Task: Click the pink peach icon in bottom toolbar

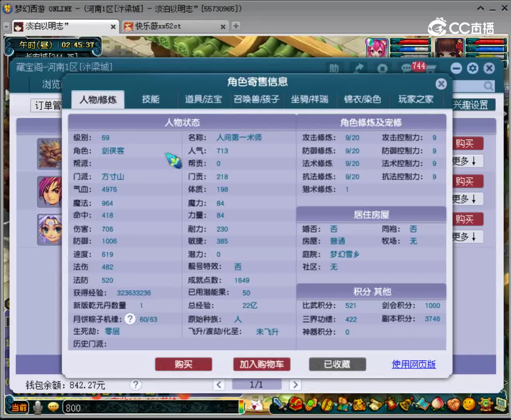Action: [438, 404]
